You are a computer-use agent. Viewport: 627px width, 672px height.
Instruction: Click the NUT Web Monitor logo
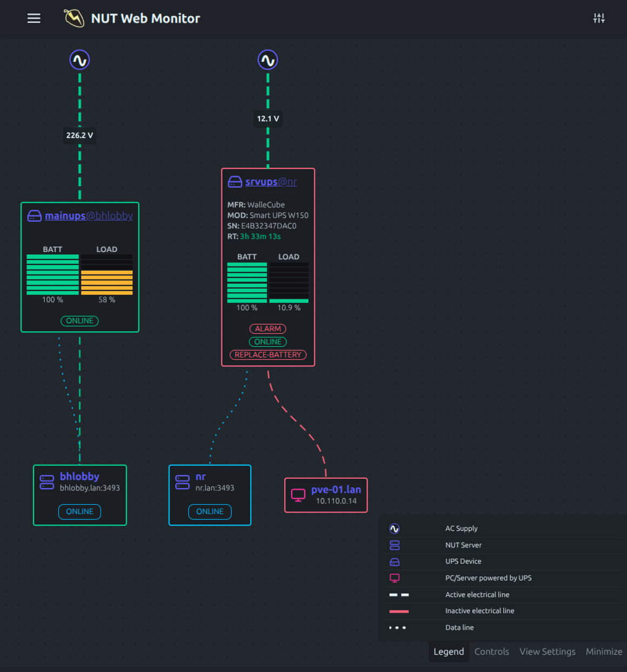[74, 19]
